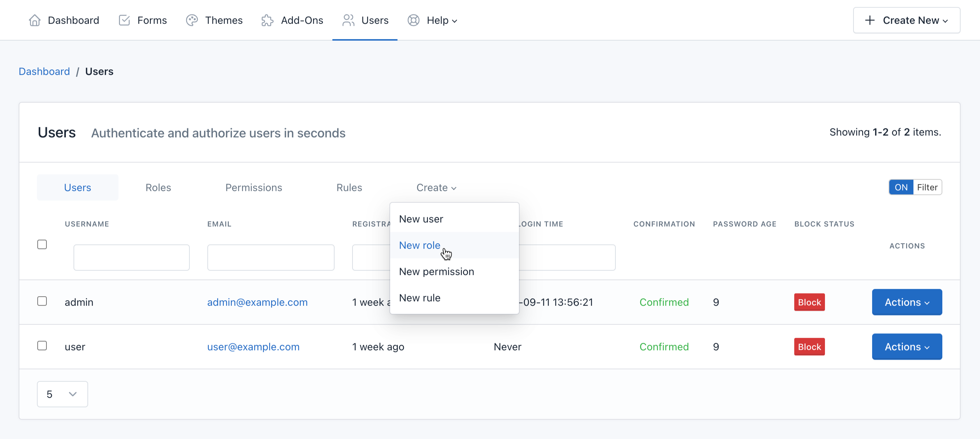Viewport: 980px width, 439px height.
Task: Click the Add-Ons puzzle piece icon
Action: [x=267, y=20]
